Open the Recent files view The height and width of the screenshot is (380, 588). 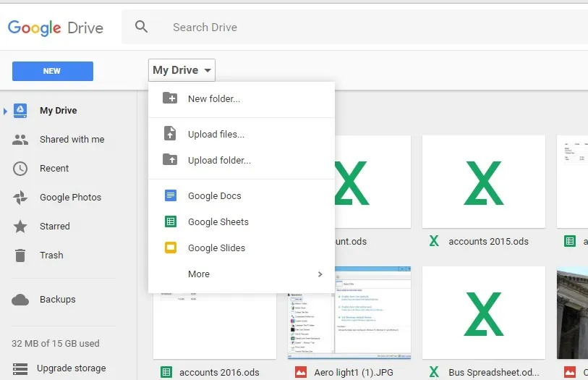54,168
